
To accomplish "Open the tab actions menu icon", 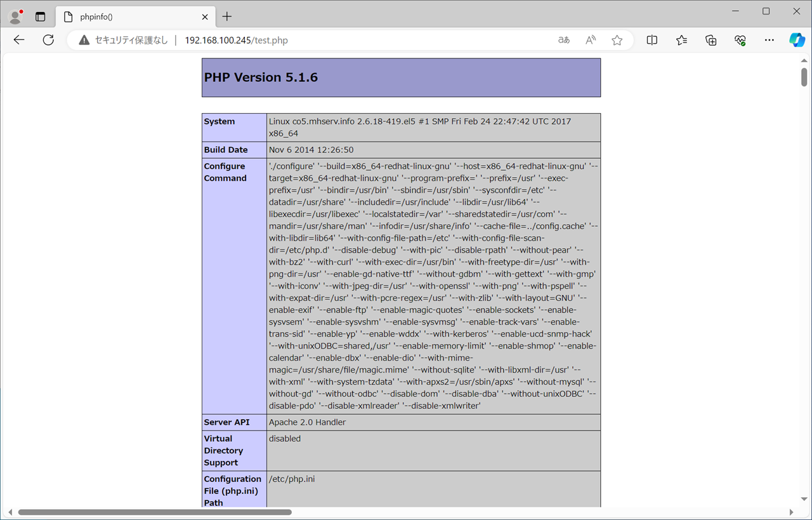I will point(40,17).
